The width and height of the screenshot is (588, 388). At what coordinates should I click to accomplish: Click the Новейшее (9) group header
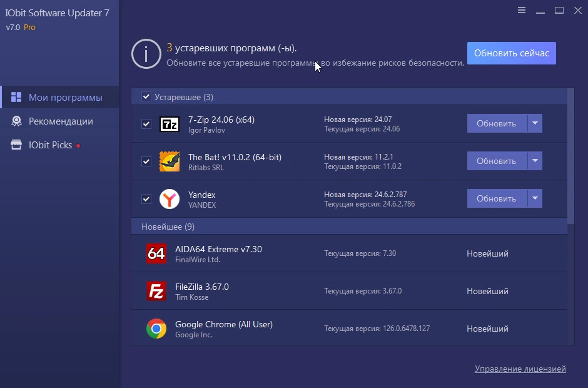click(349, 227)
